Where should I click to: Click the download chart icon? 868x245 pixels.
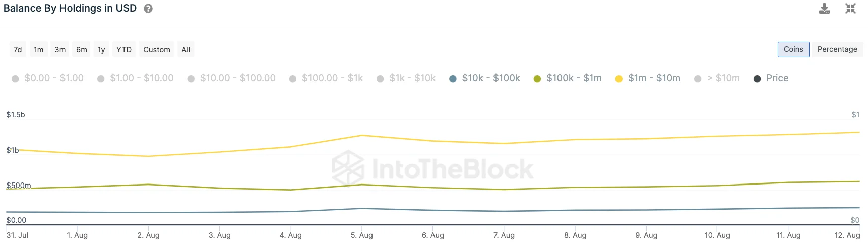click(824, 9)
